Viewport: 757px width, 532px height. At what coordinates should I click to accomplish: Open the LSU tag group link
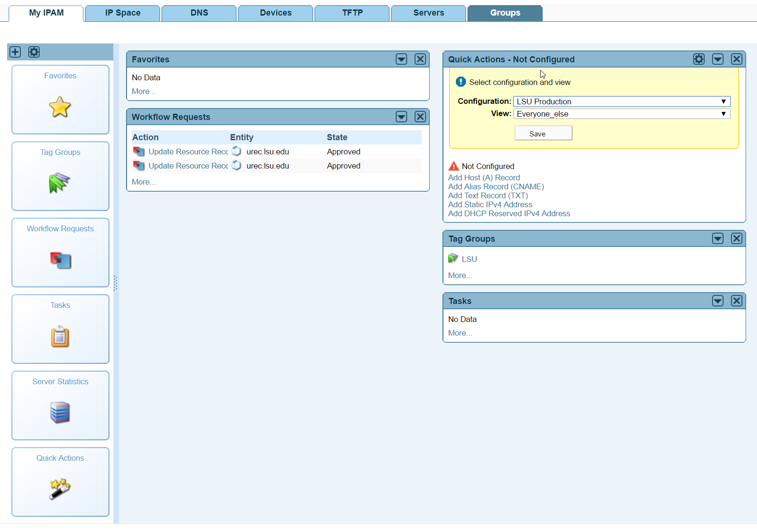point(469,259)
